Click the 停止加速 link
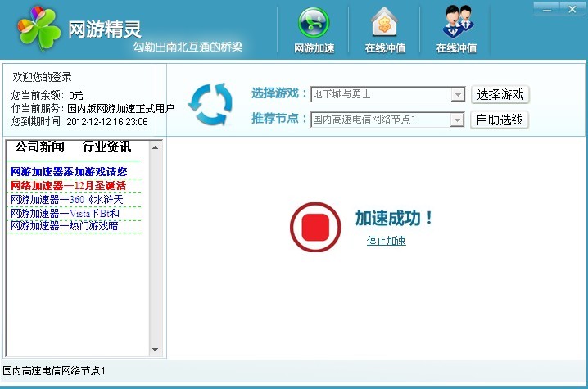 (387, 241)
